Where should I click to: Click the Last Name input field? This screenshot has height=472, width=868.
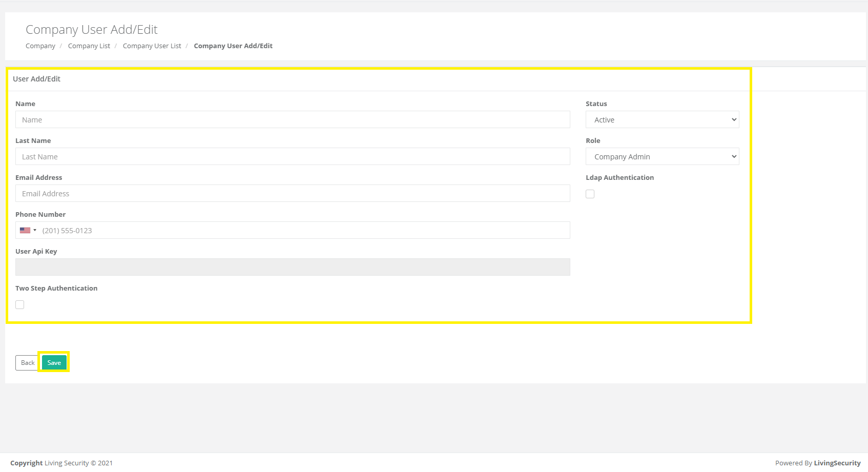tap(293, 156)
